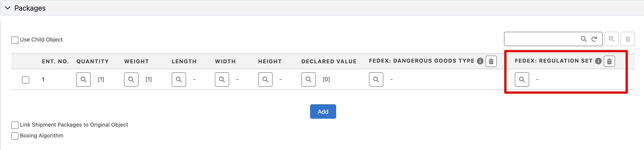Delete the FedEx Dangerous Goods Type column
The width and height of the screenshot is (644, 150).
pyautogui.click(x=491, y=61)
